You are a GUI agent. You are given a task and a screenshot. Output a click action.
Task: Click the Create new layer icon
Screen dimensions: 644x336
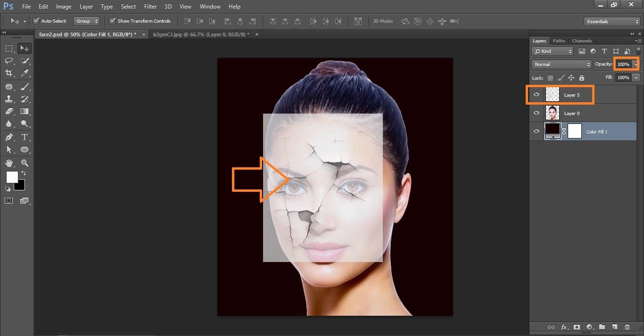614,327
